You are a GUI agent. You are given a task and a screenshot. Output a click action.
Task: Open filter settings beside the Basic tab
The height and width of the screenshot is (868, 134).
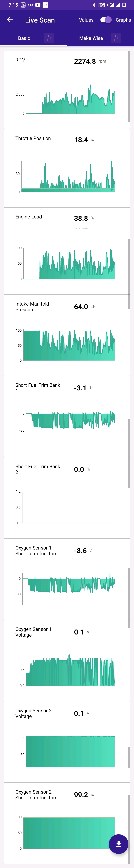49,38
